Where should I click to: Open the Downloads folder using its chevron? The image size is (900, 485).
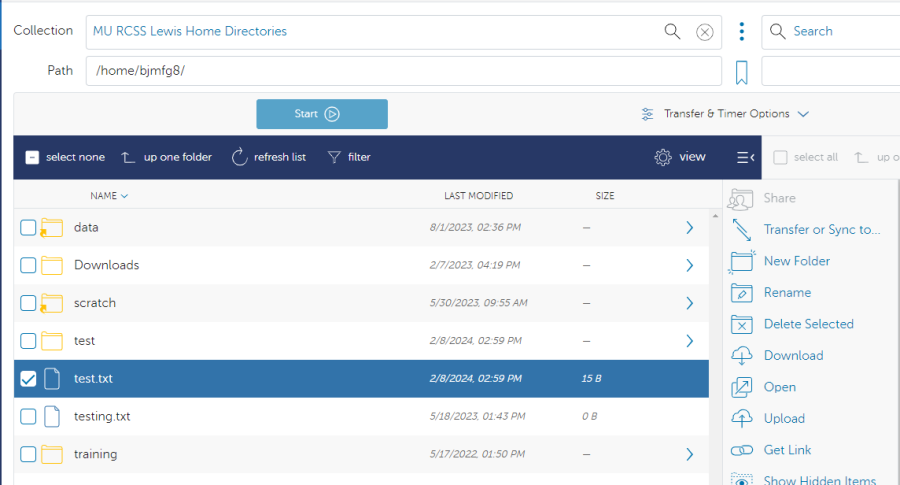point(689,266)
